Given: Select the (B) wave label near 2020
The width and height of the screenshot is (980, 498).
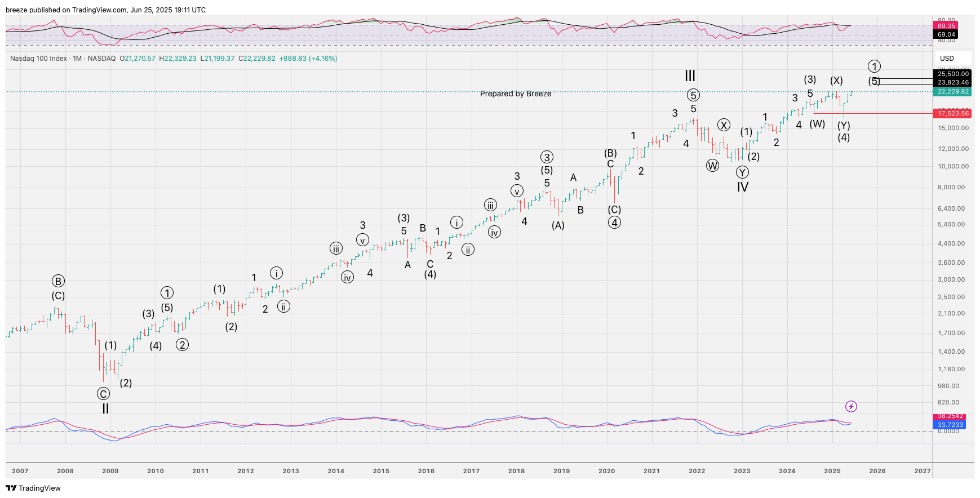Looking at the screenshot, I should point(610,153).
